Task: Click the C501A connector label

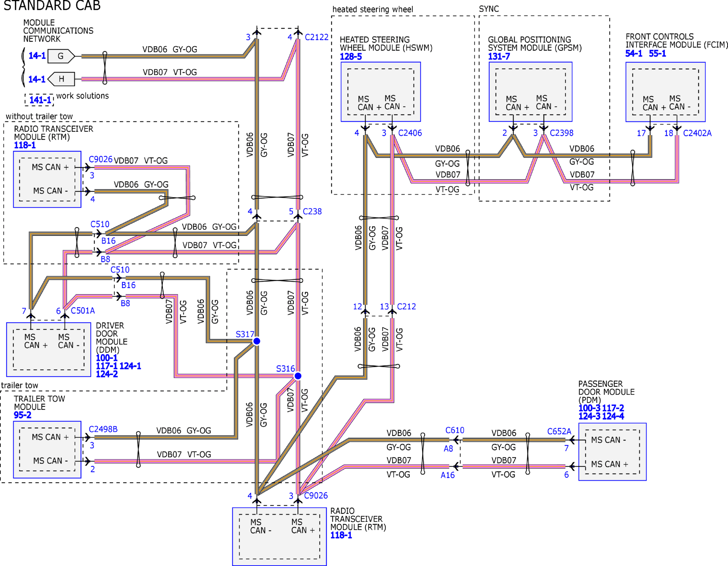Action: [82, 311]
